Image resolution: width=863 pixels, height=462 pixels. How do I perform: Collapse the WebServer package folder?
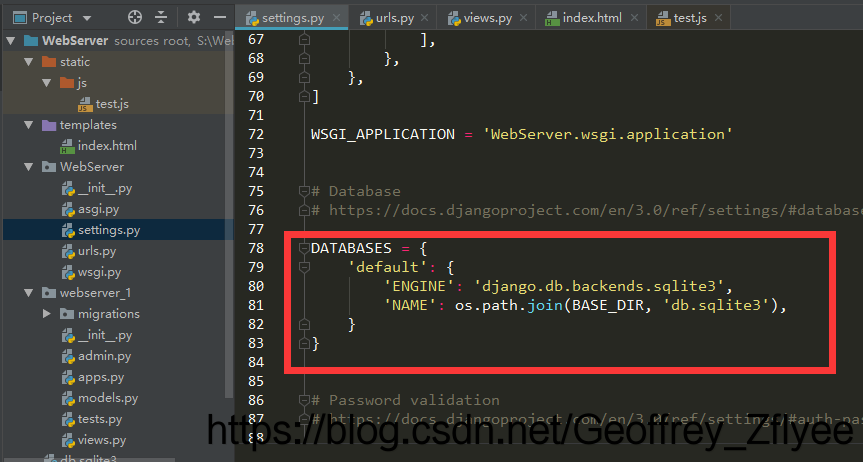click(x=29, y=167)
